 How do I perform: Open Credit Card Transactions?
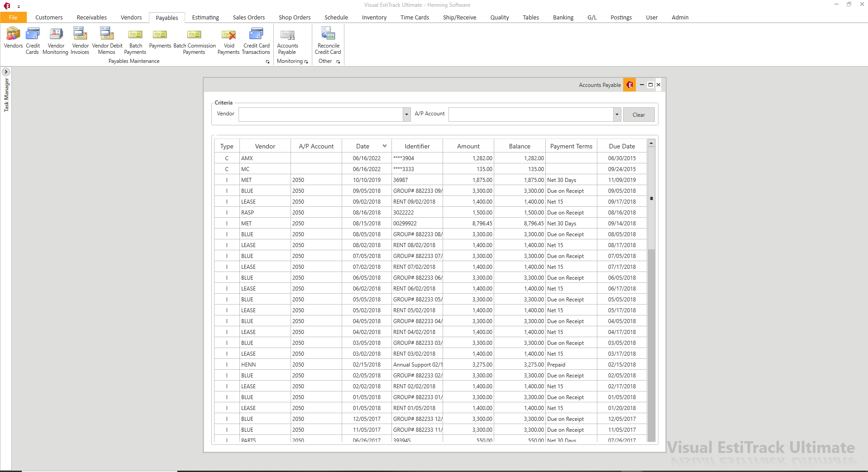[256, 40]
